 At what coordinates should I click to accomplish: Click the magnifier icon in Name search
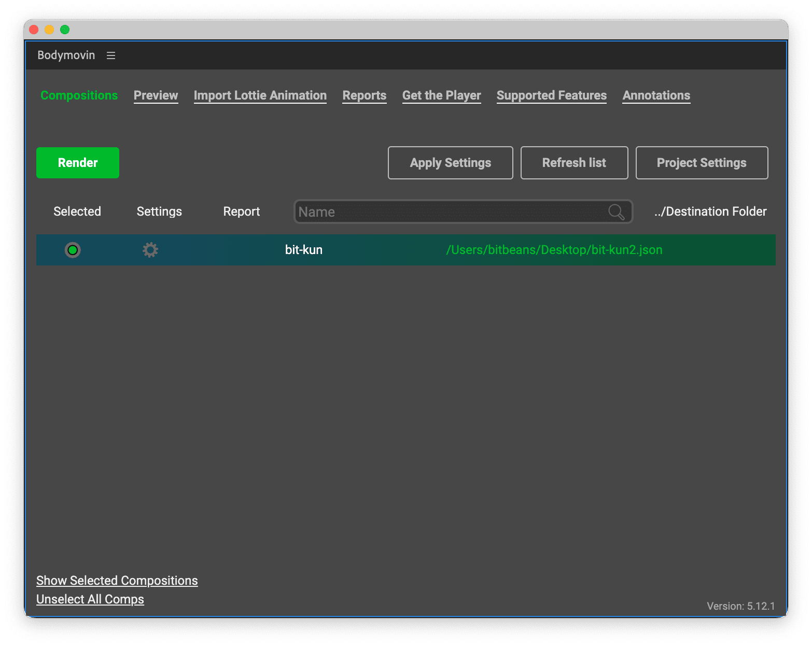616,212
